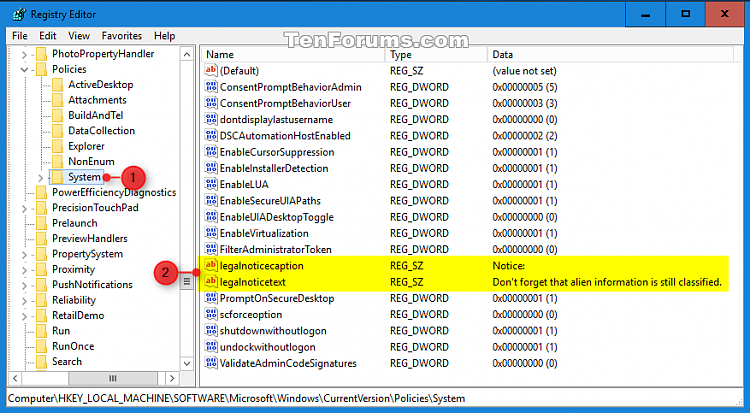Click the DSCAutomationHostEnabled DWORD icon
The image size is (750, 413).
pyautogui.click(x=211, y=135)
